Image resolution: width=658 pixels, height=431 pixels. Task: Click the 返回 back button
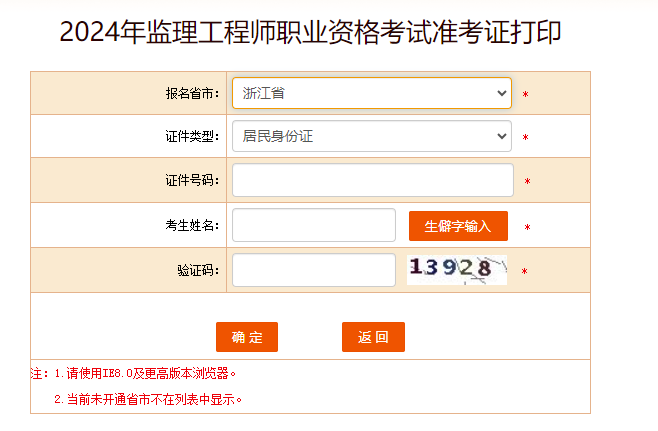tap(373, 337)
